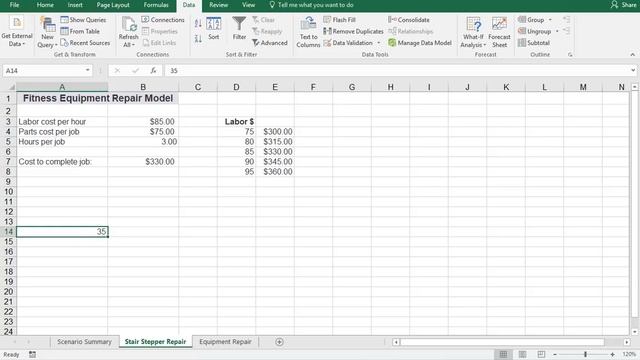The height and width of the screenshot is (360, 640).
Task: Select the $85.00 labor cost cell
Action: (x=143, y=122)
